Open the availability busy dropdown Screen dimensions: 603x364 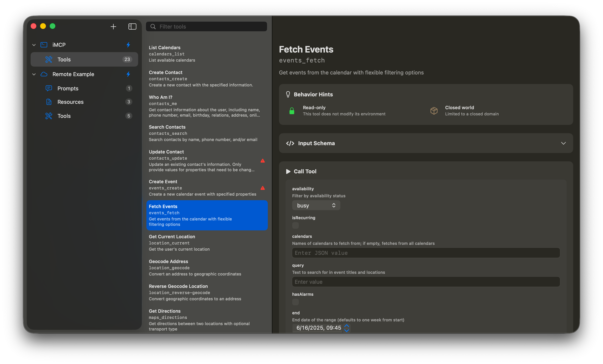[x=316, y=205]
